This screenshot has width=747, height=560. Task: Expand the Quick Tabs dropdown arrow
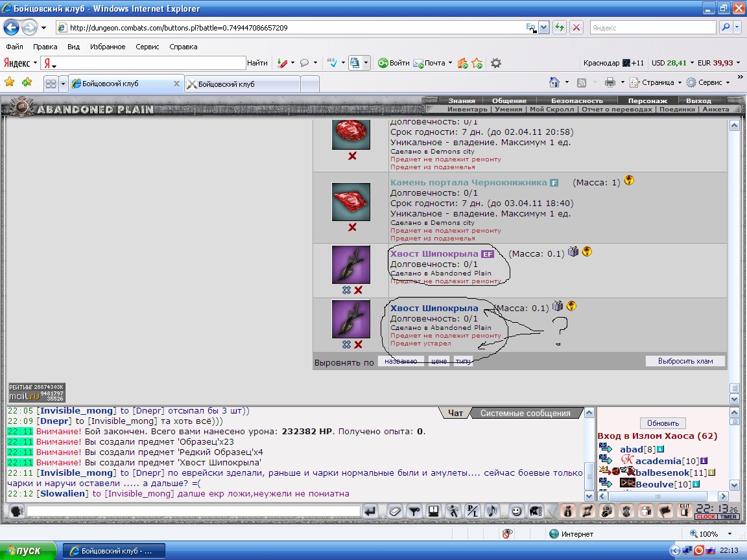coord(63,84)
